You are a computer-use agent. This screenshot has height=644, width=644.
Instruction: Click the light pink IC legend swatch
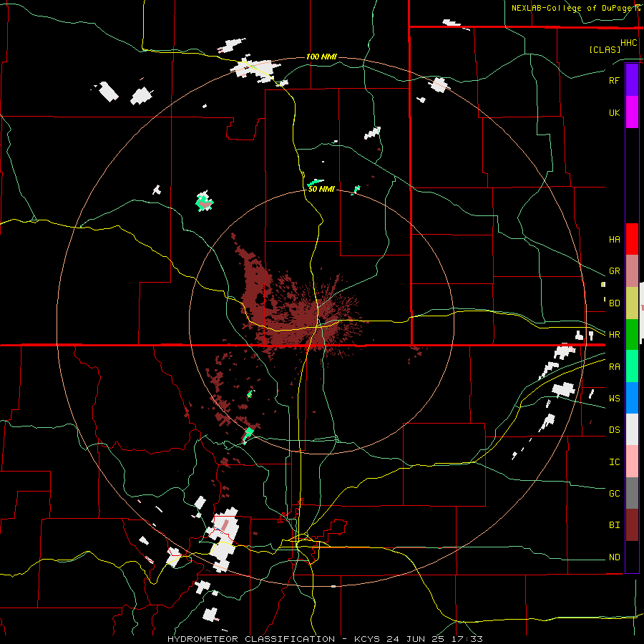click(x=632, y=462)
